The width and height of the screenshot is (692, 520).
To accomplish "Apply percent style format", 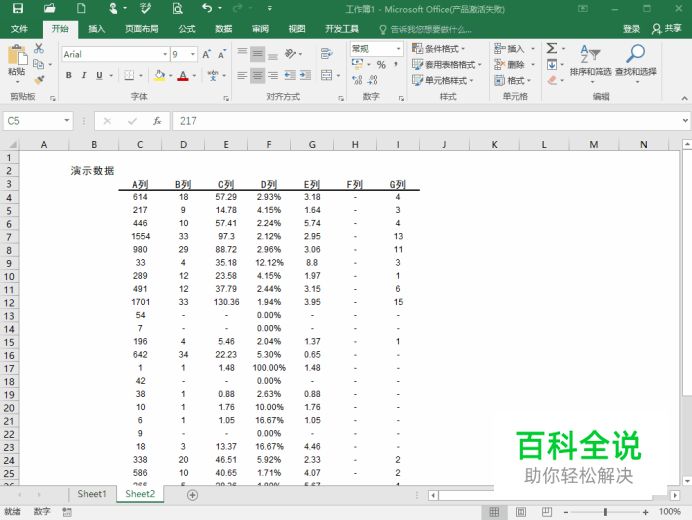I will (381, 65).
